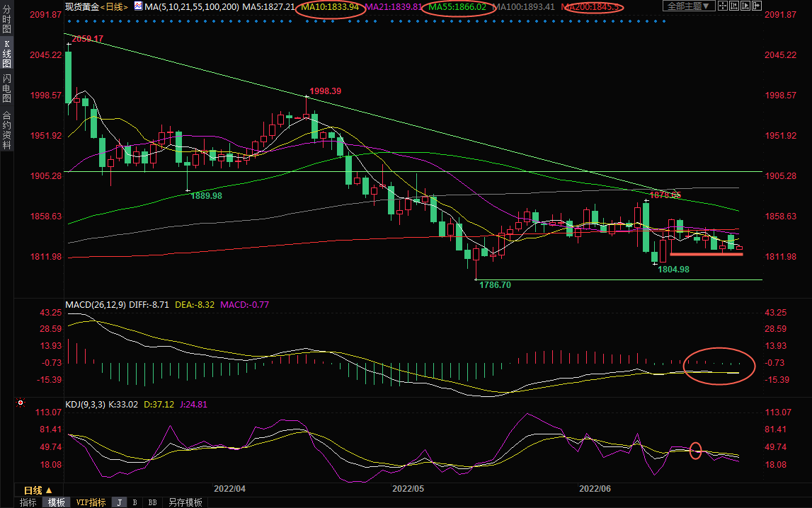Switch to the 指标 bottom tab
Screen dimensions: 812x508
point(28,502)
